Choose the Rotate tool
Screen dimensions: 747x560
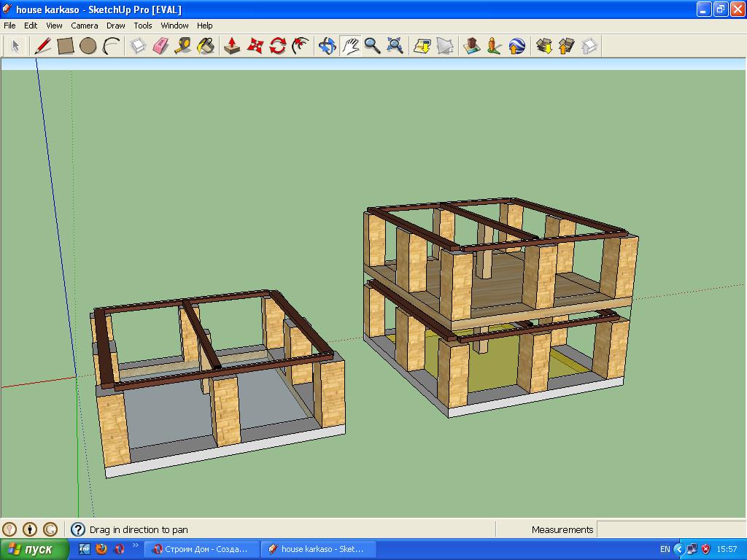277,46
